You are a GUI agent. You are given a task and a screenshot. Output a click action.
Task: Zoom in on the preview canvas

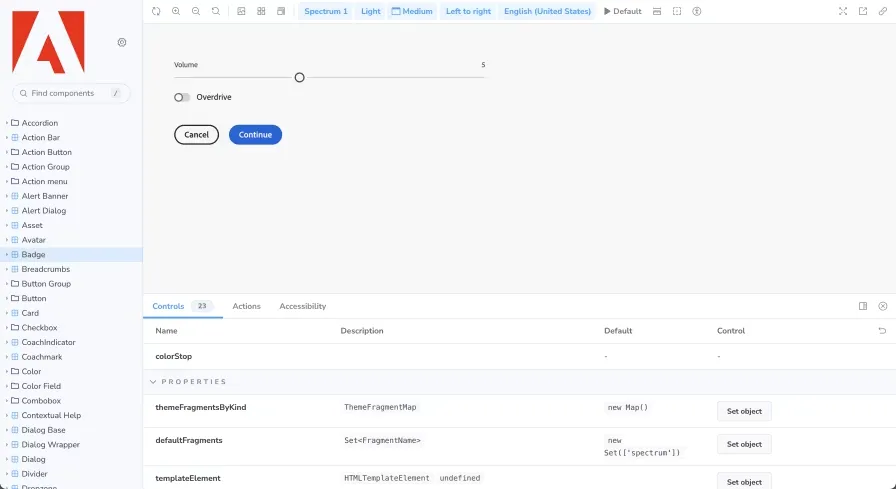[x=176, y=11]
